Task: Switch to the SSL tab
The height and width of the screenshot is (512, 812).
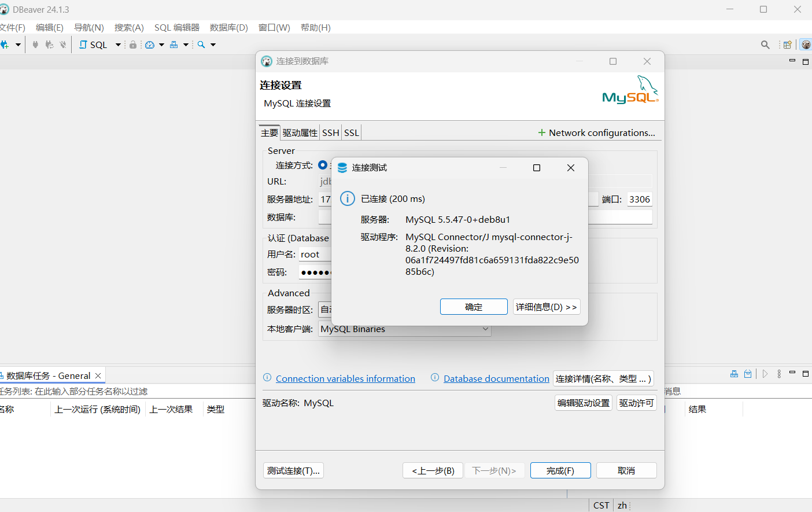Action: (352, 132)
